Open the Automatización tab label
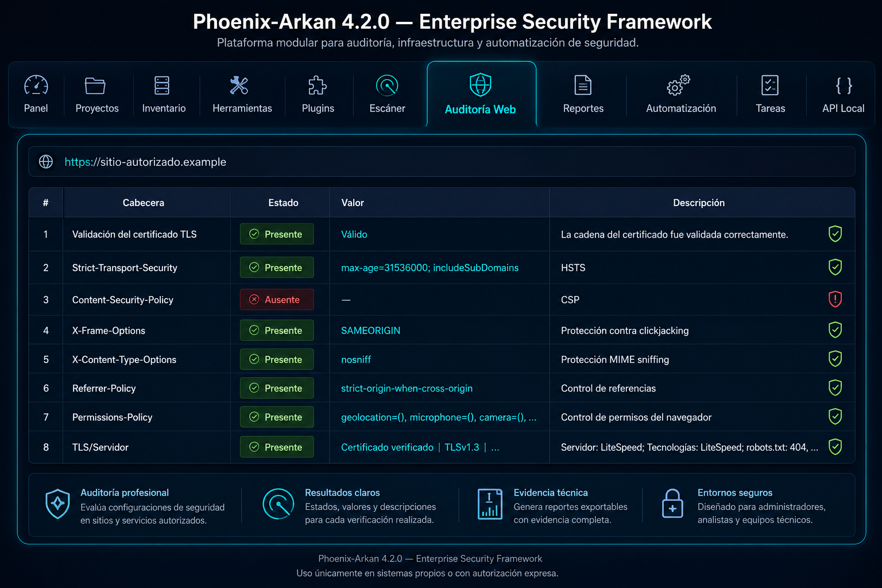The width and height of the screenshot is (882, 588). tap(681, 108)
